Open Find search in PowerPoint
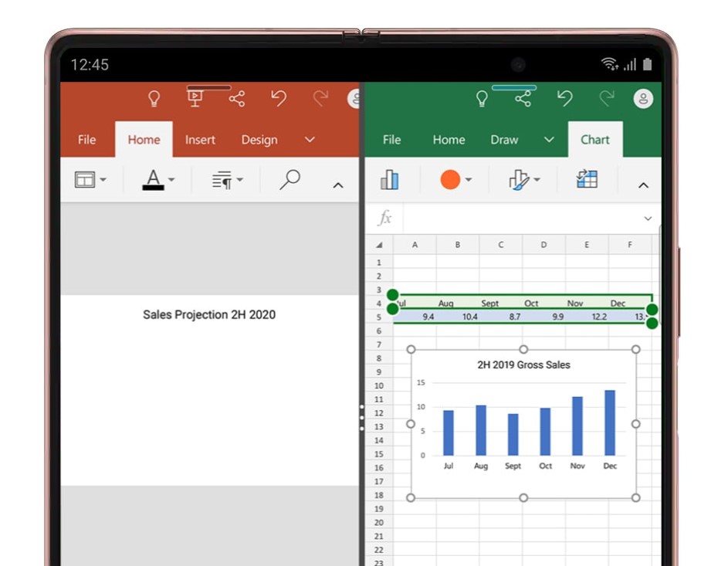 tap(290, 179)
